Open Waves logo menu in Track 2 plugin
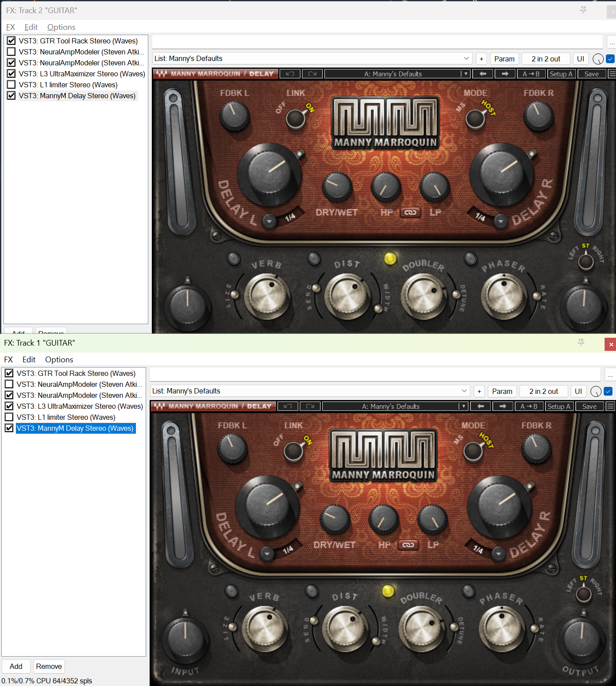The width and height of the screenshot is (616, 686). 161,74
